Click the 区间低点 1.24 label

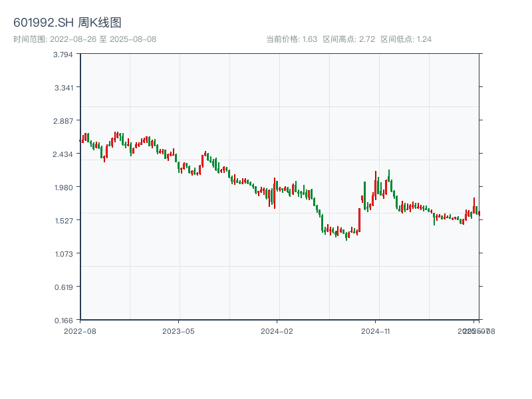click(406, 39)
